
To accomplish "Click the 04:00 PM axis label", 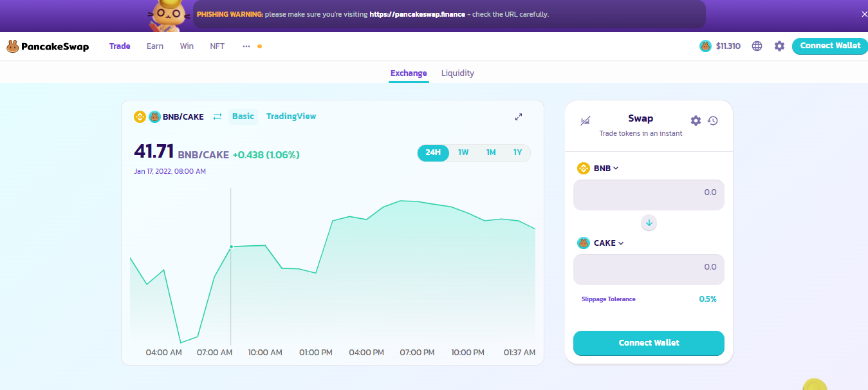I will [366, 353].
